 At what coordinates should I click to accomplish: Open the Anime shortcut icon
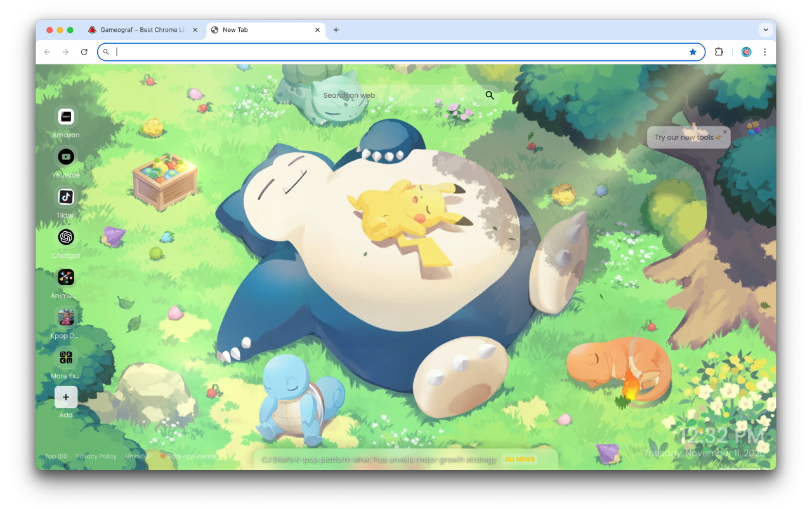point(66,277)
